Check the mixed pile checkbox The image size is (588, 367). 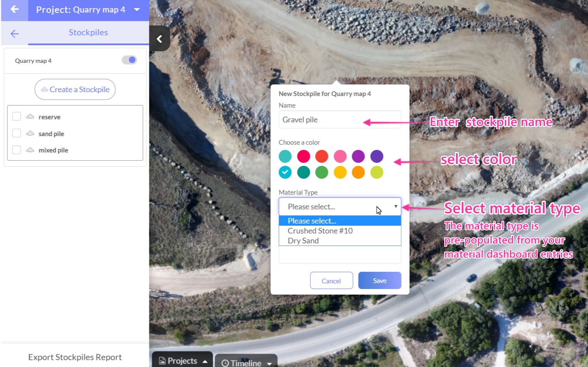point(17,150)
